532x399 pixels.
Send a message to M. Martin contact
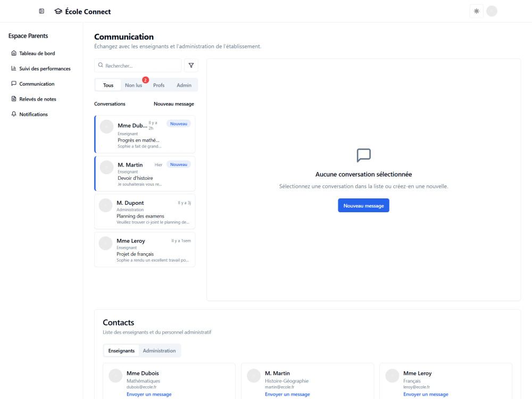pos(287,394)
